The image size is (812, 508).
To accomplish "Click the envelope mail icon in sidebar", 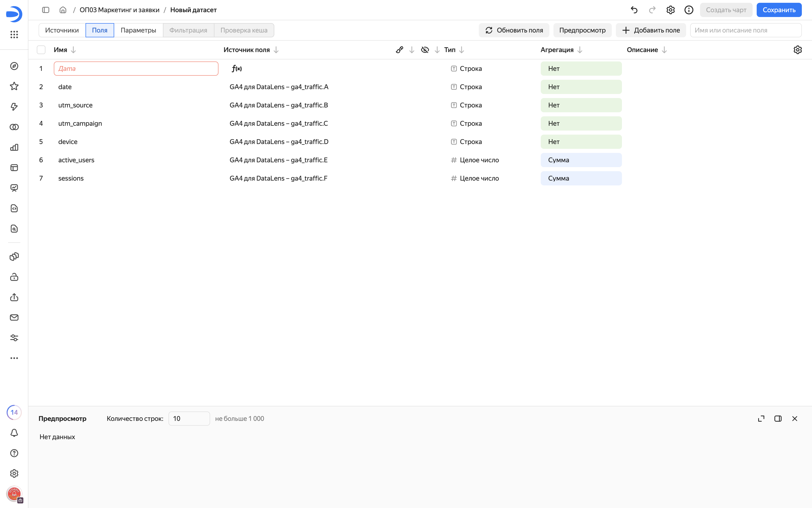I will [14, 317].
